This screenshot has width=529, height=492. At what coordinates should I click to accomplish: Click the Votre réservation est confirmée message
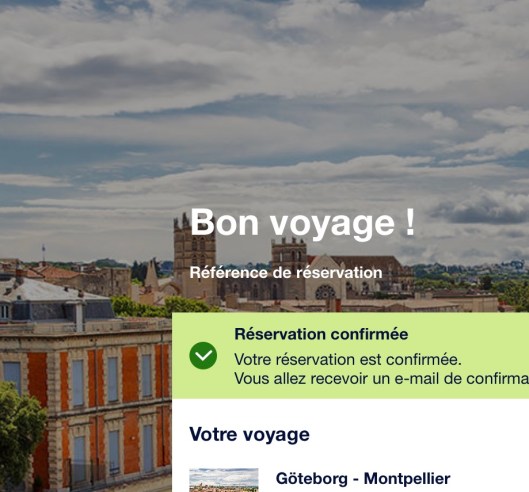tap(348, 359)
